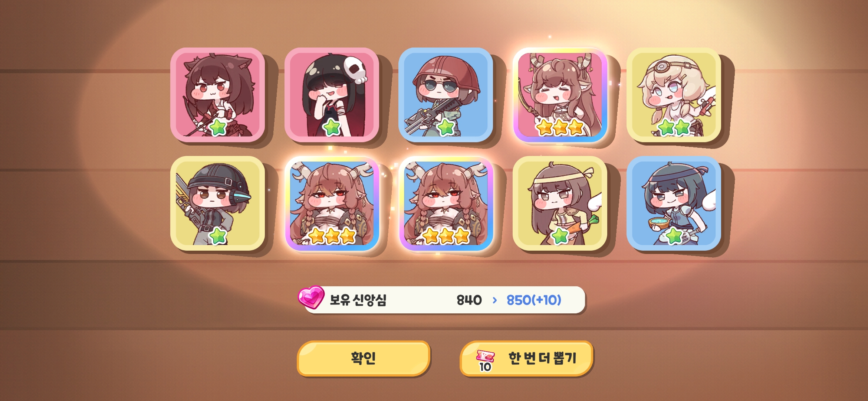Tap the gacha ticket icon showing 10

[x=485, y=361]
